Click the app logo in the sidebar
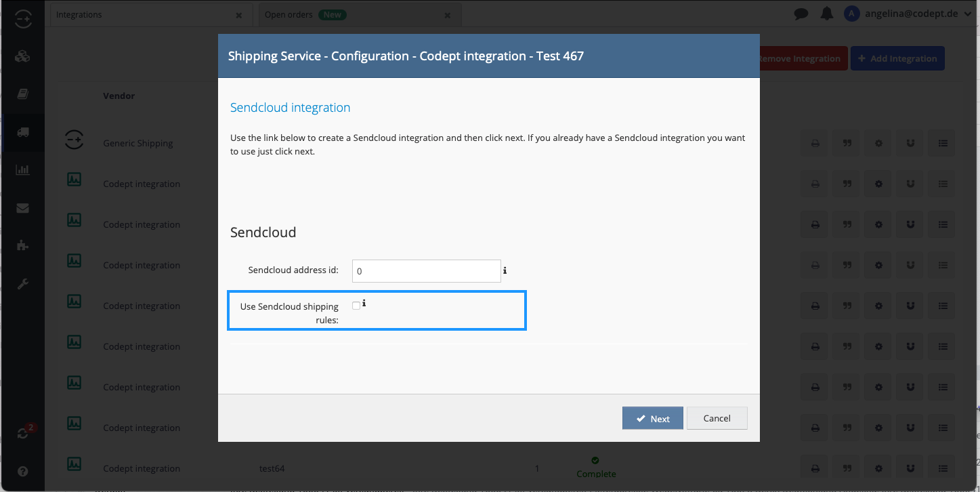The image size is (980, 492). pos(22,19)
